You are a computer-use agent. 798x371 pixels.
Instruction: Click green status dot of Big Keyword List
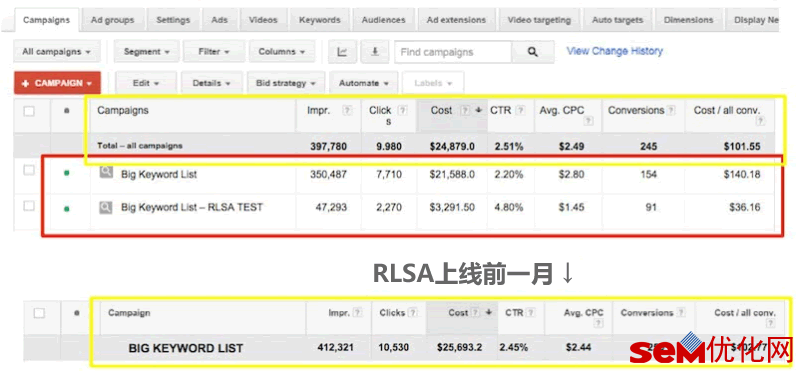[67, 174]
